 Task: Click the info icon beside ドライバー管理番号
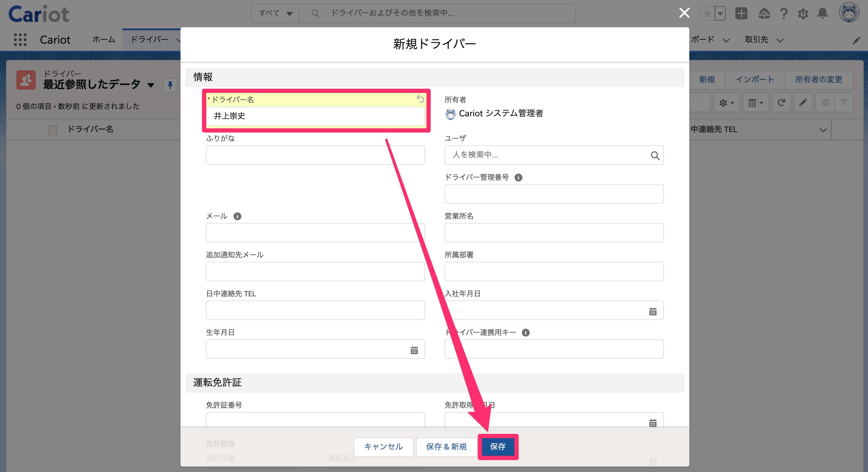coord(518,177)
